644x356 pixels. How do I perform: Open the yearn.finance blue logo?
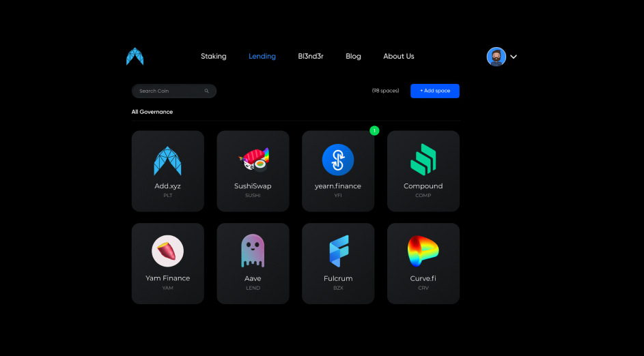[x=338, y=160]
